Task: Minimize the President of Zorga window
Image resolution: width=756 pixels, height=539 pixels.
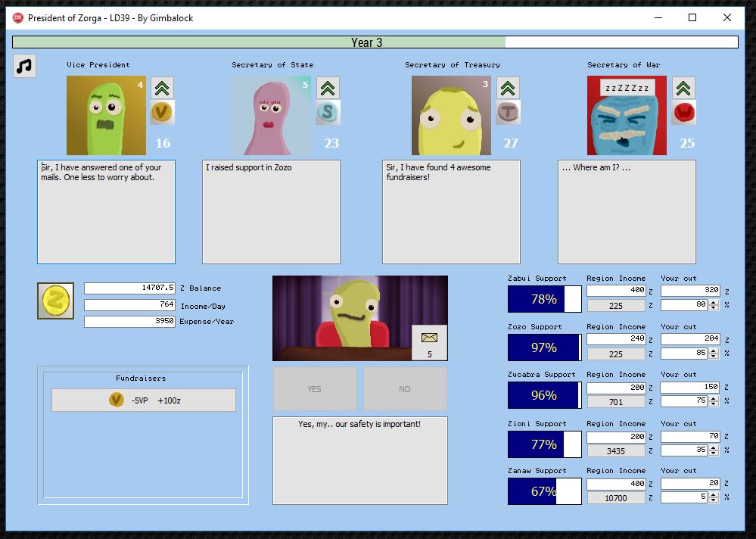Action: pos(658,18)
